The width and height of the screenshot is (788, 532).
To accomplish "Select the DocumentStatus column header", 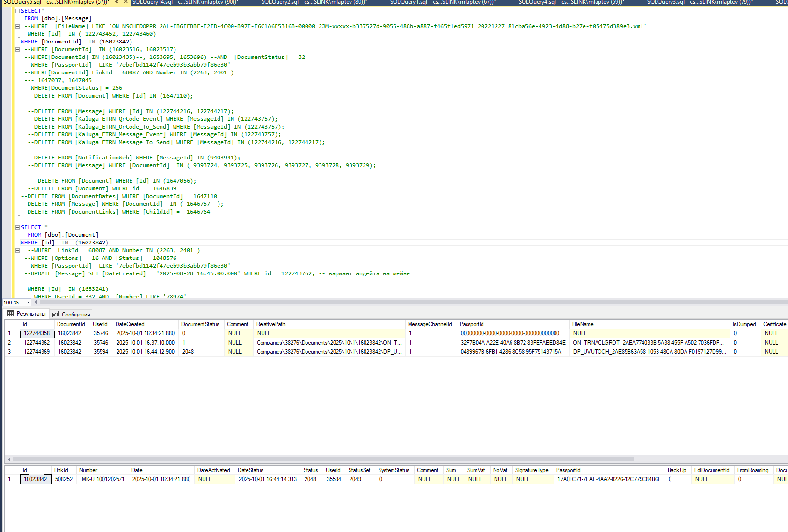I will click(201, 324).
